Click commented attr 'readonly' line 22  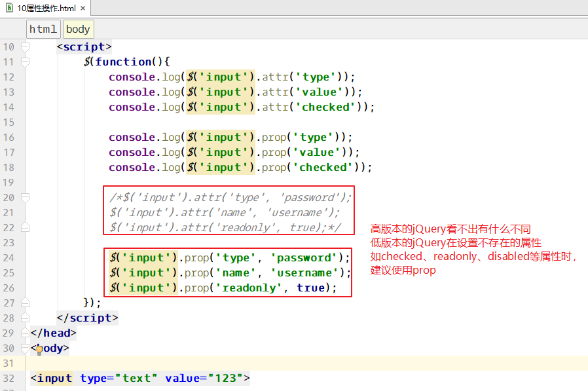click(225, 227)
